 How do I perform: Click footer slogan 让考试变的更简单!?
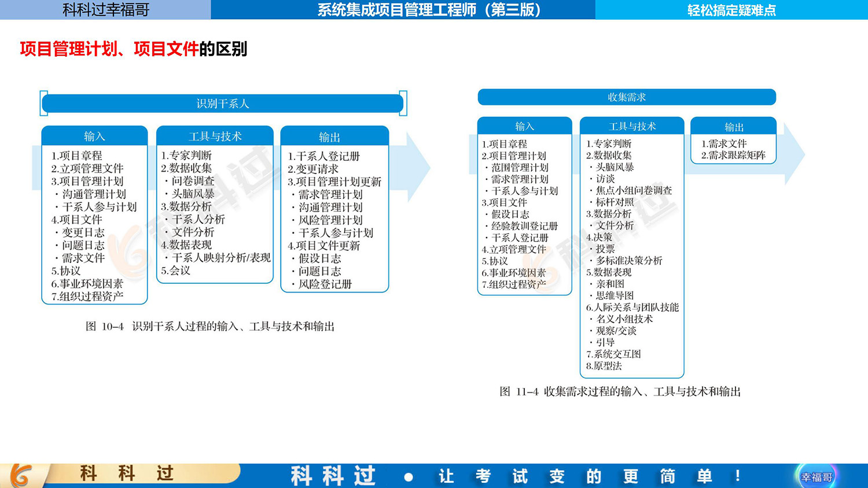pos(589,476)
